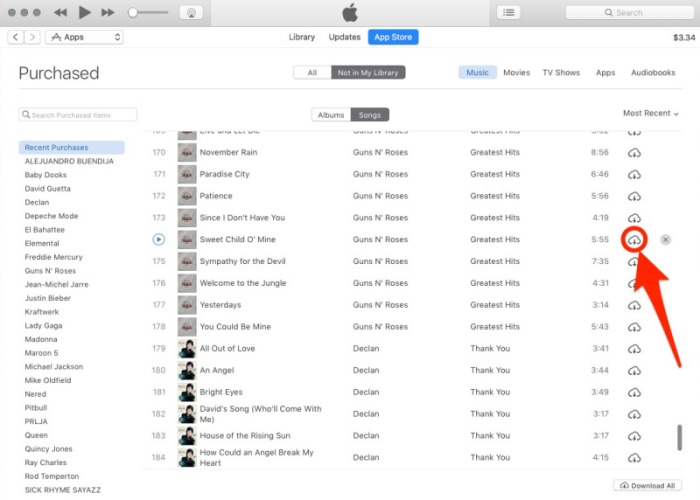Screen dimensions: 700x500
Task: Download You Could Be Mine cloud icon
Action: 634,327
